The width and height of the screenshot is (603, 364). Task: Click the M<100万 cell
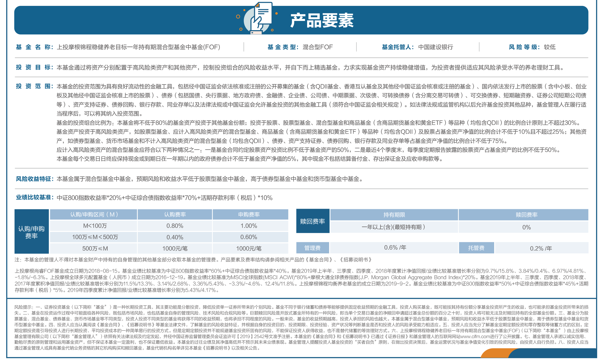[x=94, y=226]
